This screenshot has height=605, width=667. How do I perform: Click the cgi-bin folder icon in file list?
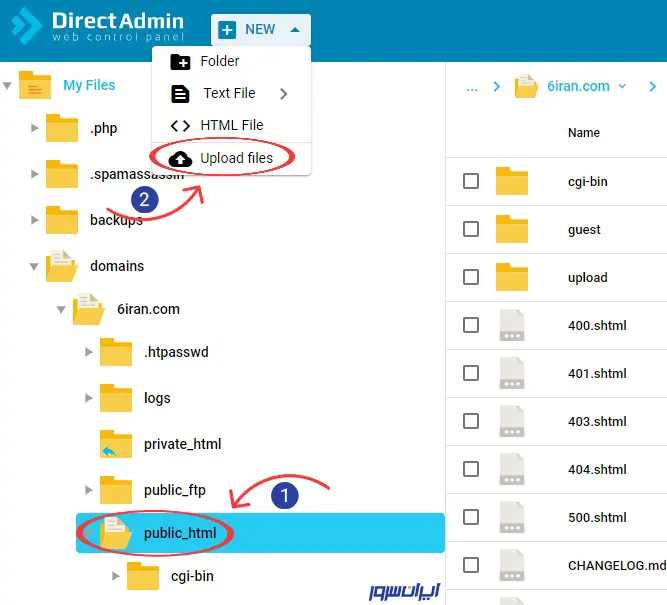click(512, 181)
